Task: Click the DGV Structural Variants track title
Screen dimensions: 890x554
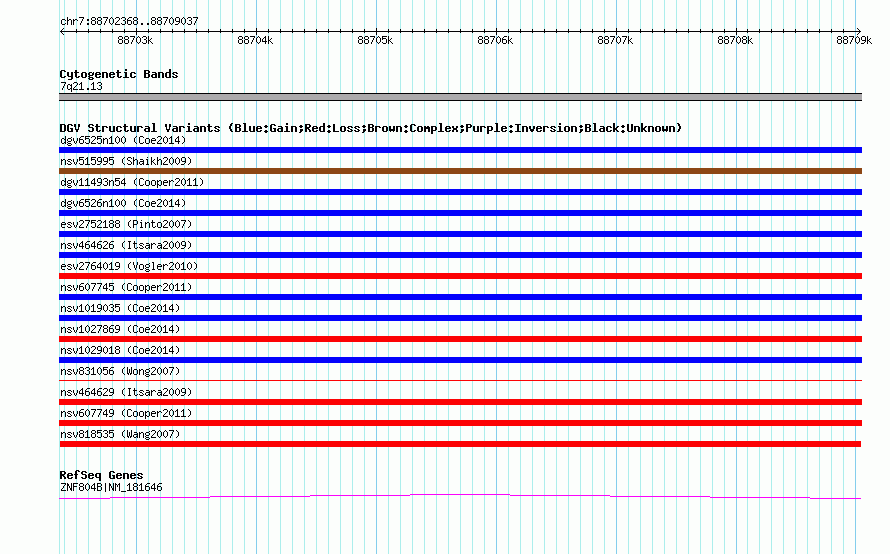Action: [x=370, y=128]
